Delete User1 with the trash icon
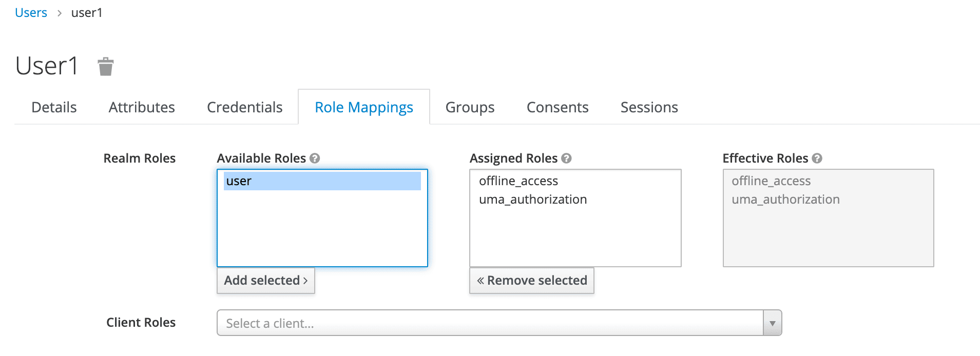This screenshot has height=356, width=980. tap(106, 67)
